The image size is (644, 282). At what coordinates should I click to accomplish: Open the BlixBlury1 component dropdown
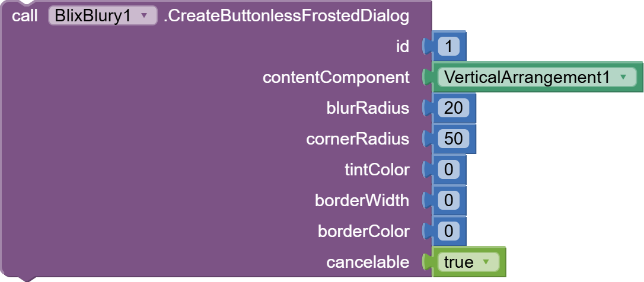point(103,15)
